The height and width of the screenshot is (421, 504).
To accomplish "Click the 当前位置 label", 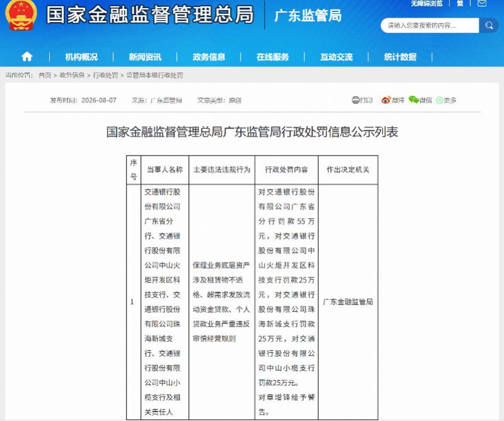I will click(x=19, y=75).
